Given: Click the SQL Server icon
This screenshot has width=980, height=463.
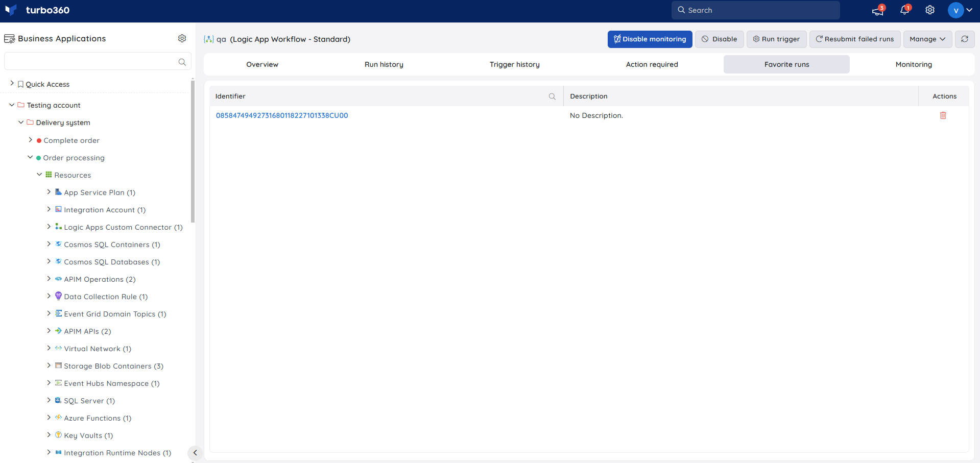Looking at the screenshot, I should [58, 400].
